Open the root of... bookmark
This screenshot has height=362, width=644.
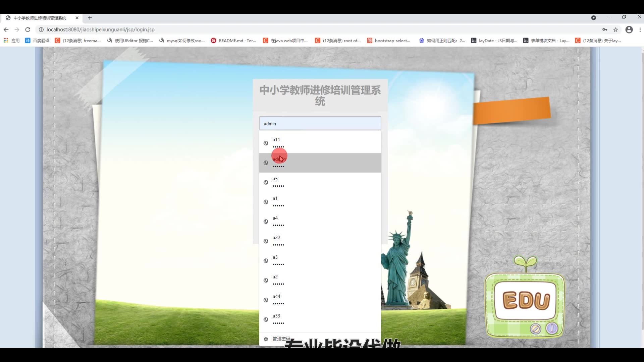(x=338, y=41)
